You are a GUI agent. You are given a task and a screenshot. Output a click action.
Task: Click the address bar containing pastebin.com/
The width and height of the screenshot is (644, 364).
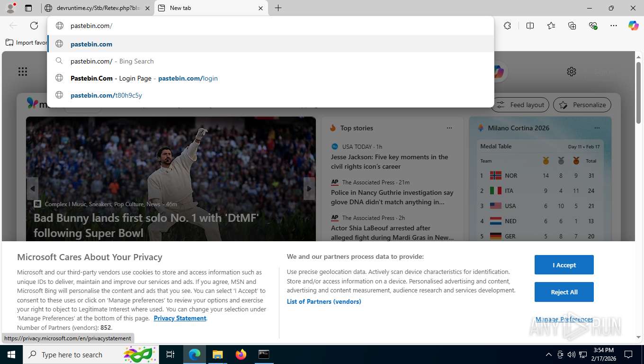pos(271,26)
